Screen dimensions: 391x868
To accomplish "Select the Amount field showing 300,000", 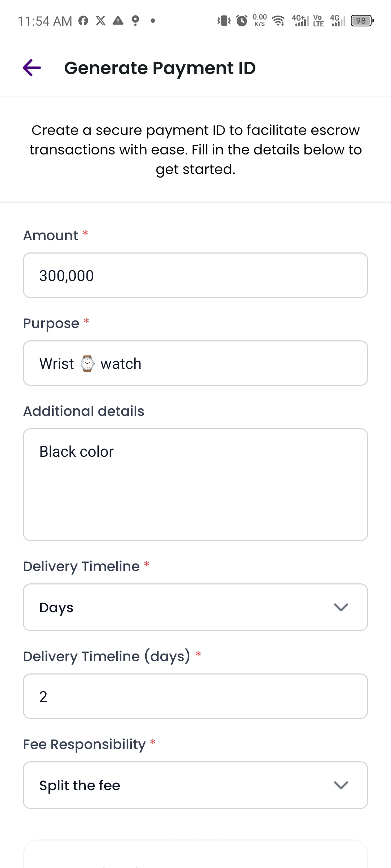I will click(195, 275).
